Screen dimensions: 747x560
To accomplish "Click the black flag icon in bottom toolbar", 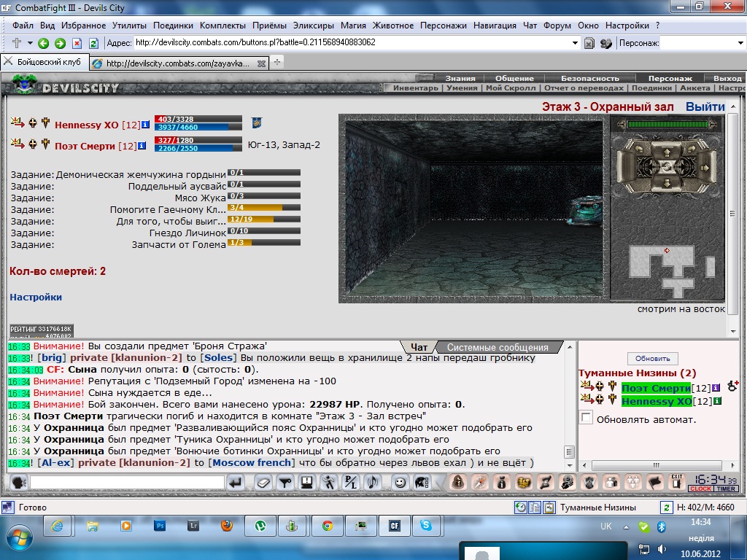I will point(655,483).
